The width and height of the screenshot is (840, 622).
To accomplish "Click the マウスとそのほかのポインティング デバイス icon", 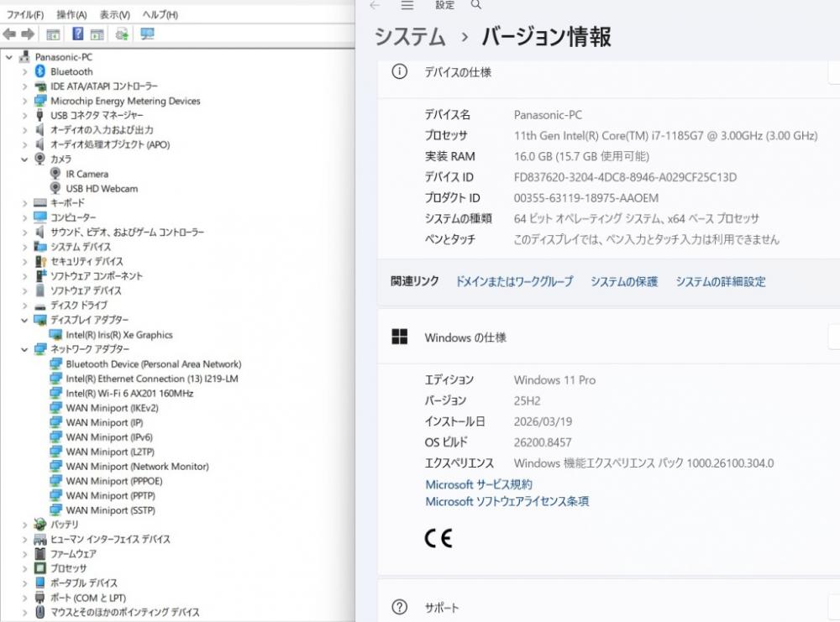I will point(40,612).
